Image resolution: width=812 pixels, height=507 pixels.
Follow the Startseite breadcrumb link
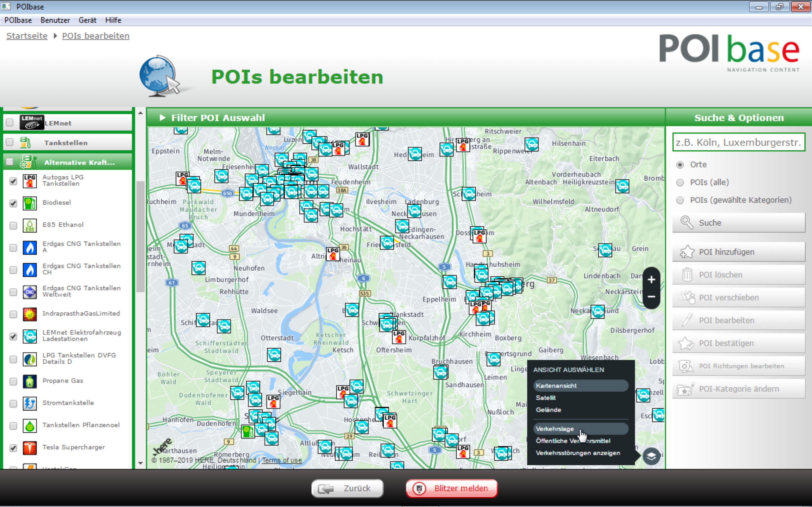(x=27, y=36)
